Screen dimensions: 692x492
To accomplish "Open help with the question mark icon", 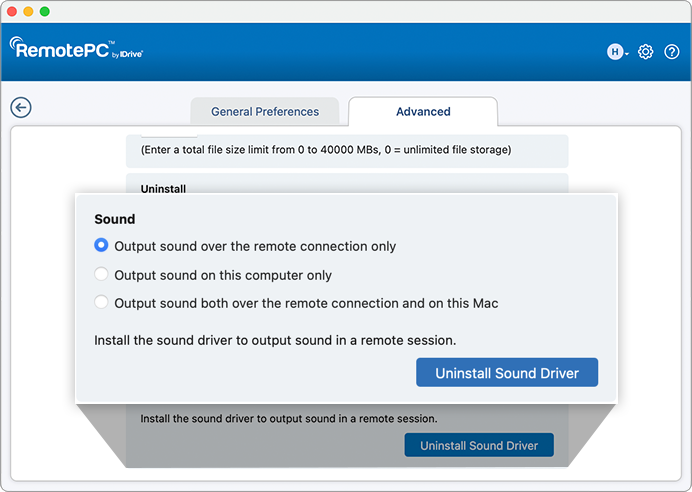I will point(671,52).
